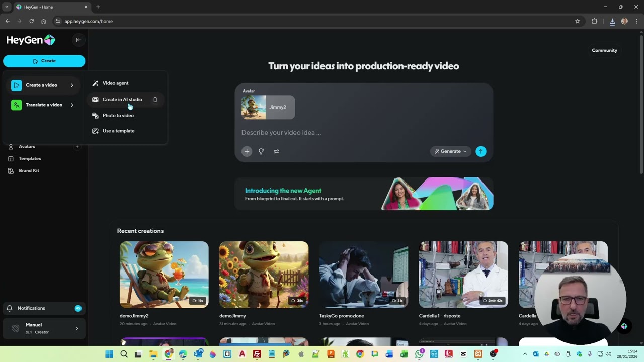The width and height of the screenshot is (644, 362).
Task: Click the TaskyGo promozione title text
Action: (342, 316)
